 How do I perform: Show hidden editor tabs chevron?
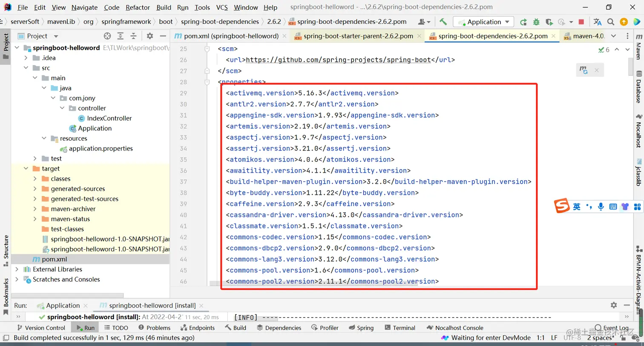613,36
